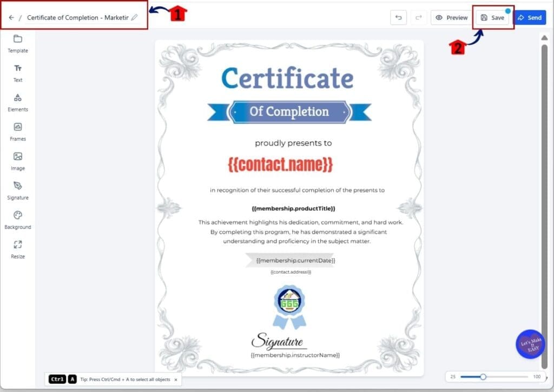This screenshot has height=392, width=554.
Task: Open the Template panel
Action: [x=18, y=44]
